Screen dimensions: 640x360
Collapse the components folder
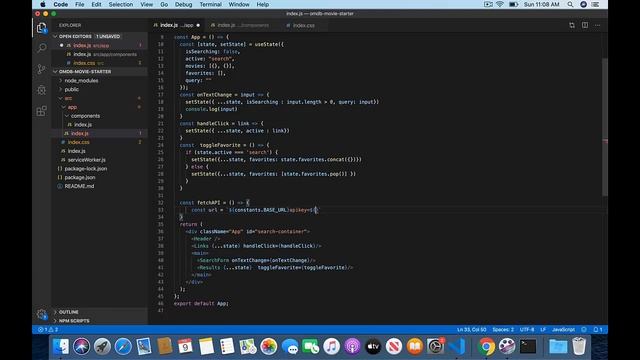pos(85,116)
